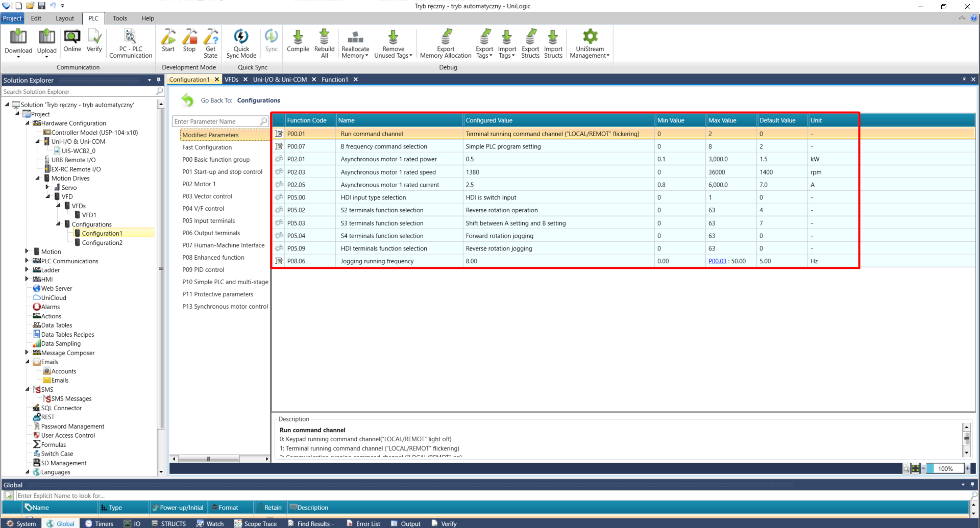Screen dimensions: 980x528
Task: Select P05 Input terminals category
Action: [208, 221]
